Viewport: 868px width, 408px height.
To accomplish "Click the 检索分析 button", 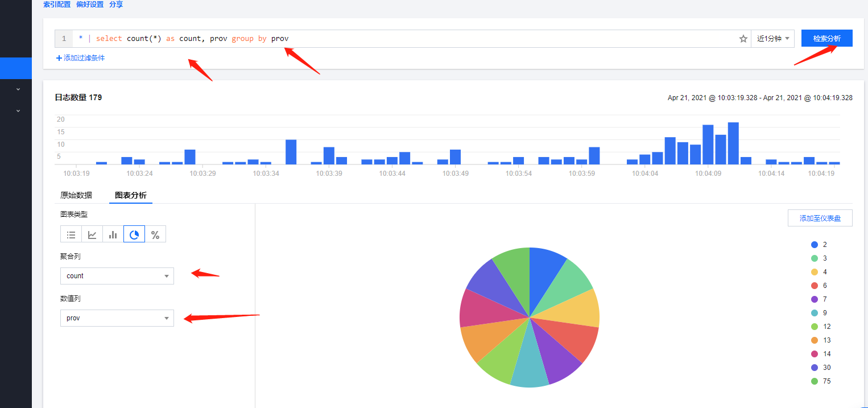I will click(x=827, y=39).
